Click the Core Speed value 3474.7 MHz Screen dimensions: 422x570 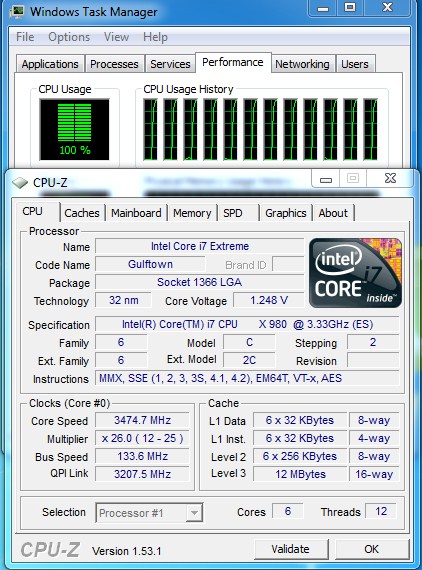[x=142, y=420]
